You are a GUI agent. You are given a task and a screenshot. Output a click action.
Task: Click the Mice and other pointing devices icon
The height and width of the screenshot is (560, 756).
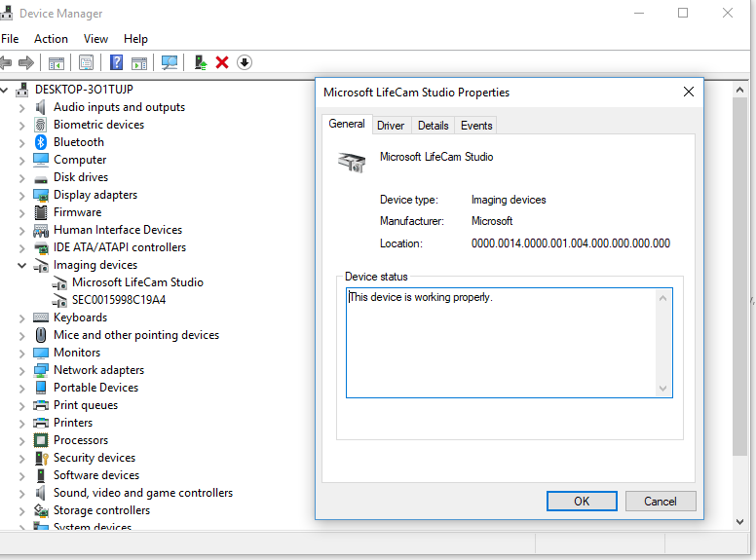click(x=41, y=335)
